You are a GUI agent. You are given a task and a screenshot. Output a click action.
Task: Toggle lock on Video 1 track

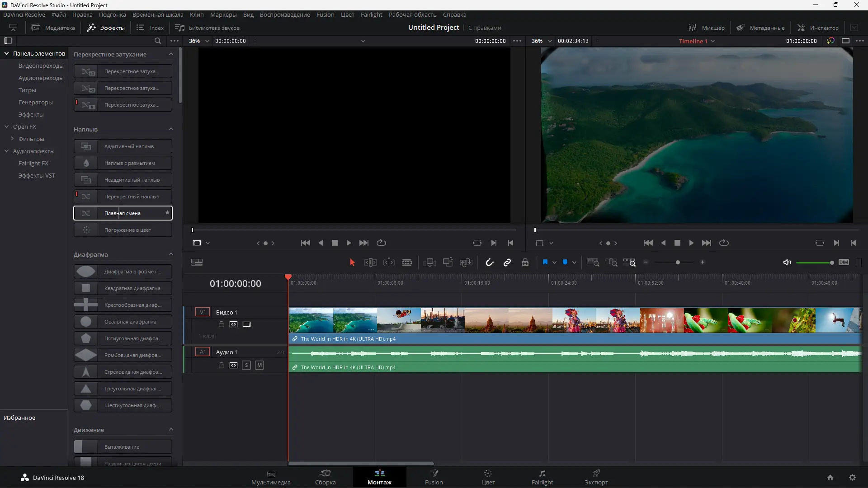click(222, 324)
